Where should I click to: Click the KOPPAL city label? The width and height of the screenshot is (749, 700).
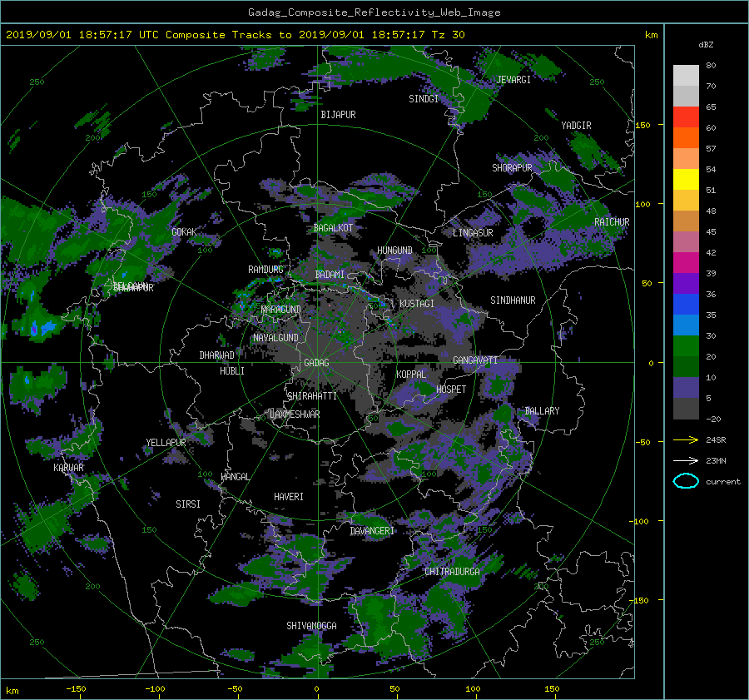tap(411, 374)
